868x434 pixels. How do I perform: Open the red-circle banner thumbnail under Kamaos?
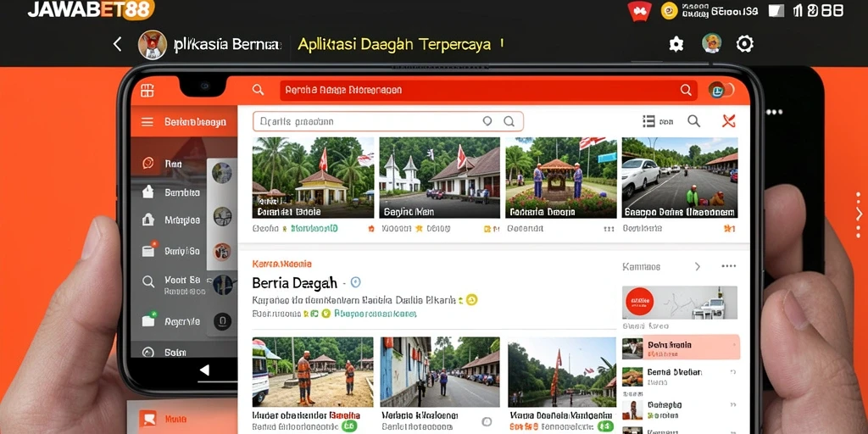(680, 303)
